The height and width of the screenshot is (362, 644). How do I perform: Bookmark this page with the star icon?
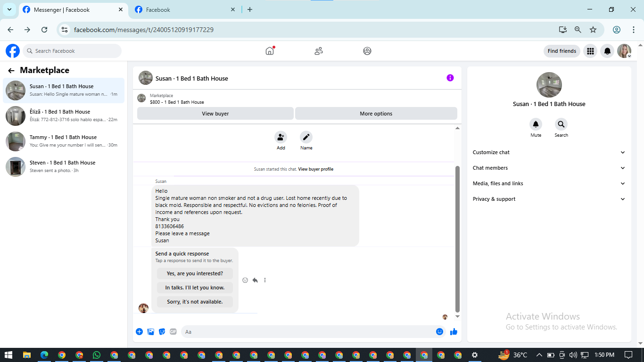tap(593, 30)
